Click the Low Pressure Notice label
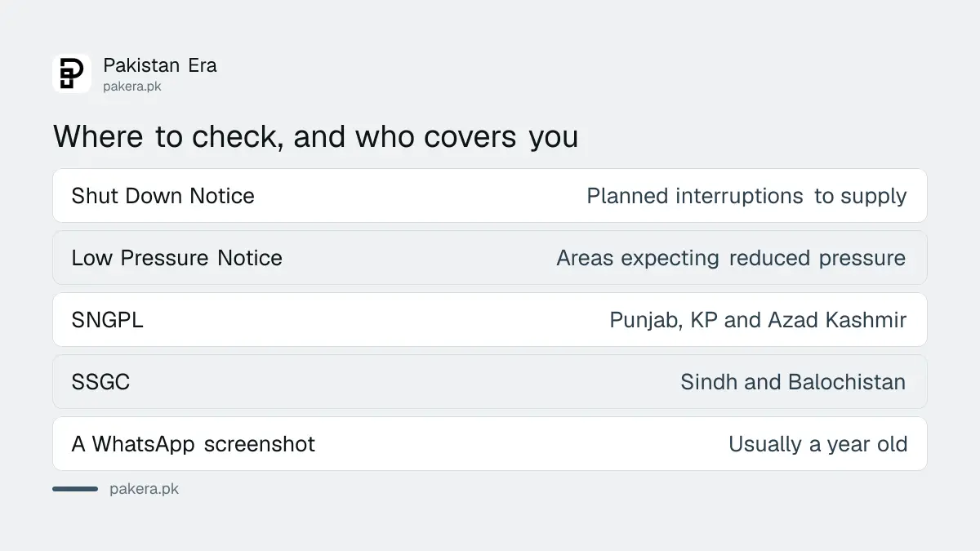 click(x=176, y=258)
